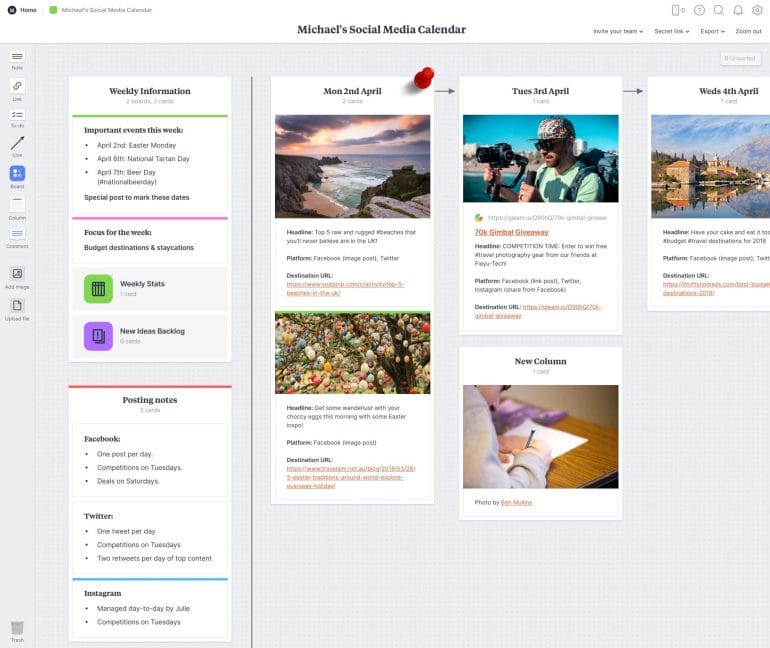
Task: Open the green Weekly Stats board icon
Action: (98, 289)
